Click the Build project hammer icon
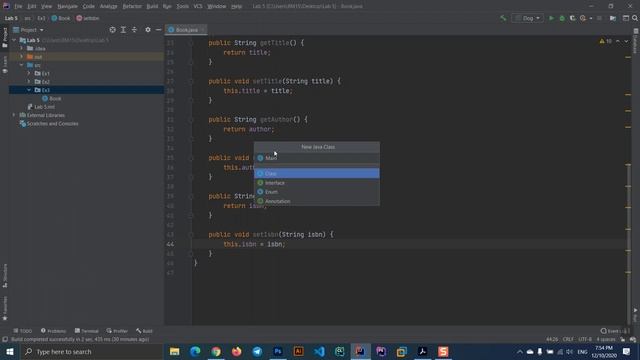 [x=503, y=18]
